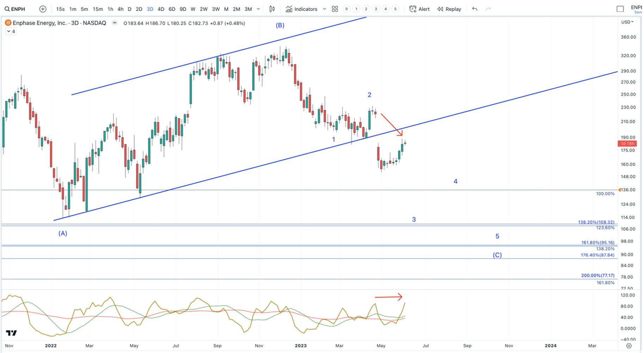Toggle the symbol status indicator beside NASDAQ
Image resolution: width=644 pixels, height=353 pixels.
[x=114, y=23]
